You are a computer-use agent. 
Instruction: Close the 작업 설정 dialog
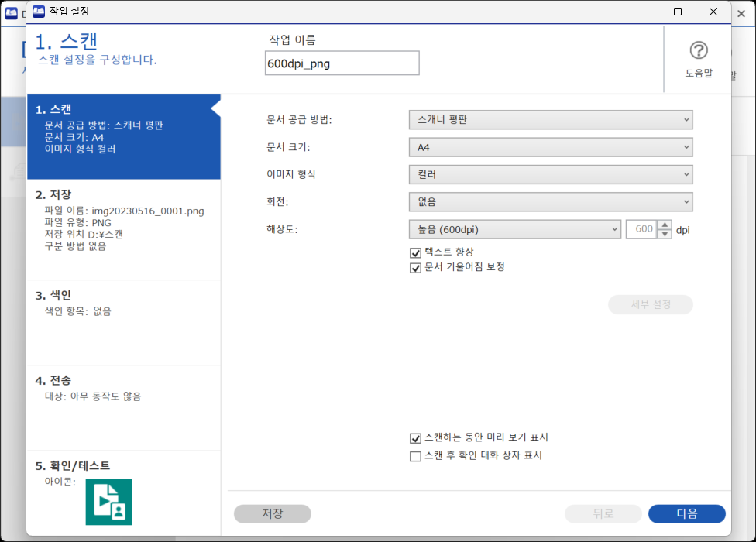713,12
